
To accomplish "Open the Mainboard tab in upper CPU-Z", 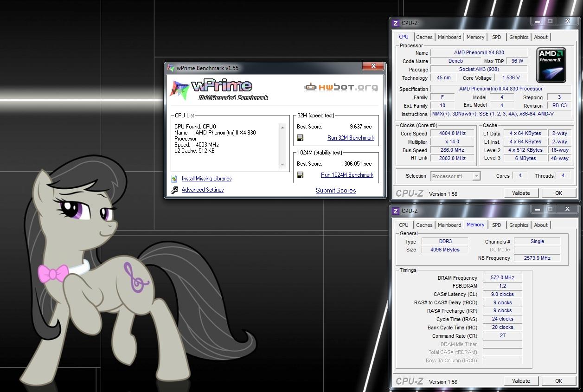I will point(449,37).
